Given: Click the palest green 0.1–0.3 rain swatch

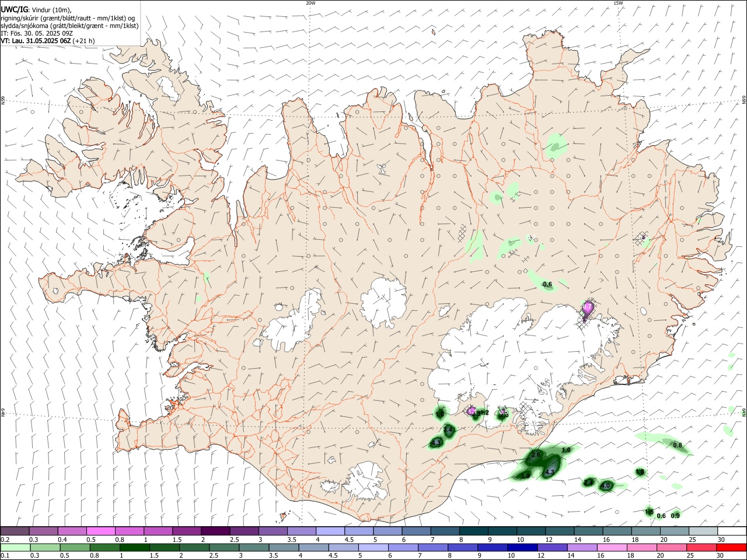Looking at the screenshot, I should coord(15,548).
